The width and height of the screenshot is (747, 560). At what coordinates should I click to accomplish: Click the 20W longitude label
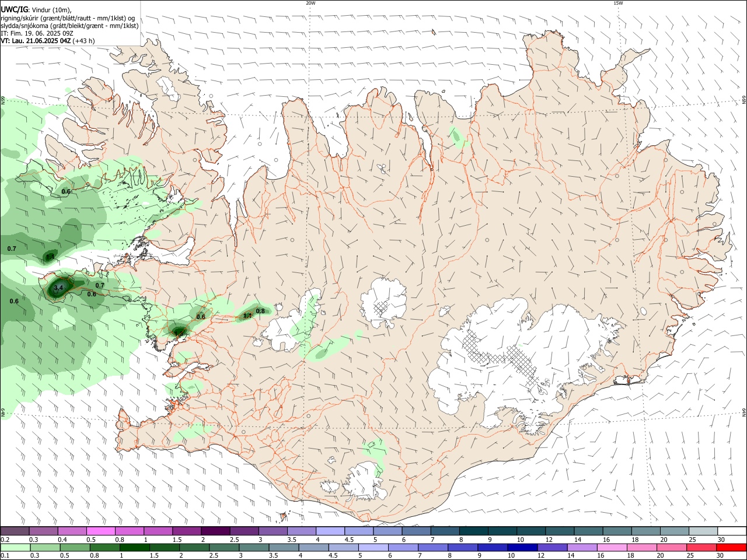pos(310,3)
